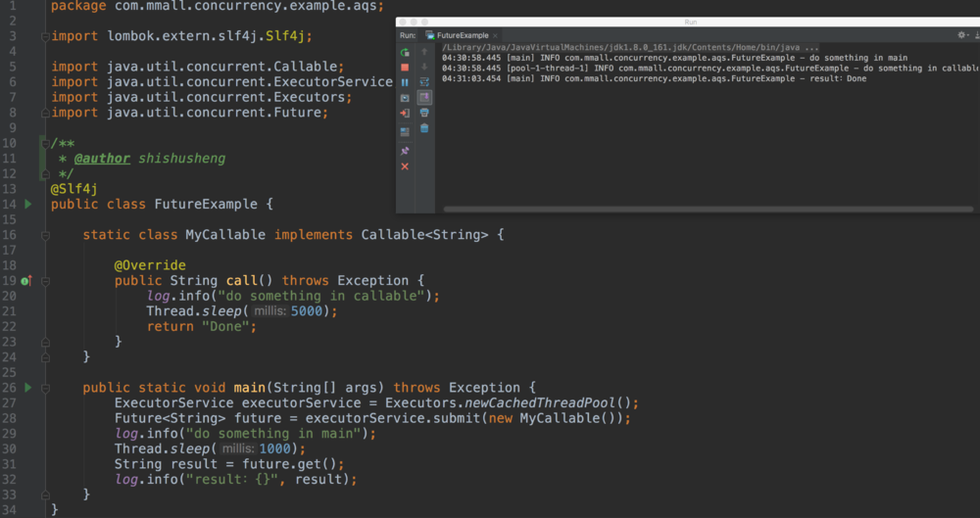Viewport: 980px width, 518px height.
Task: Click console line with pool-1-thread-1
Action: pyautogui.click(x=710, y=69)
